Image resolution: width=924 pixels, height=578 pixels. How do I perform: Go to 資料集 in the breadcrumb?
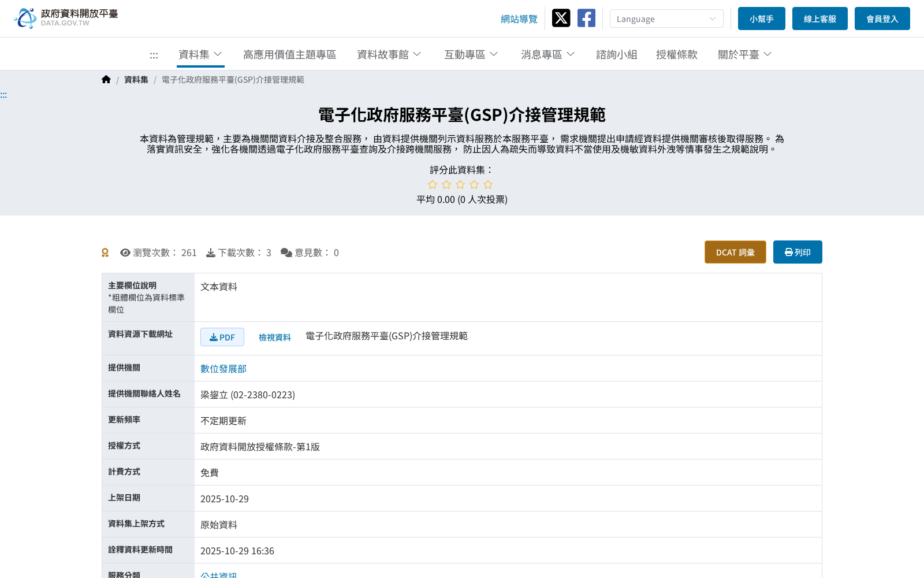coord(136,80)
